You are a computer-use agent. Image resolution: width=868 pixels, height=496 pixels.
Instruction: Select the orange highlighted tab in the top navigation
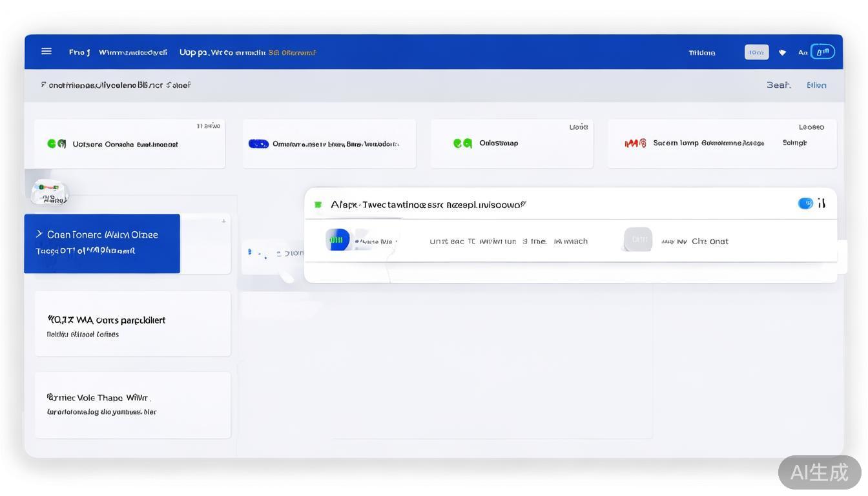pos(292,52)
